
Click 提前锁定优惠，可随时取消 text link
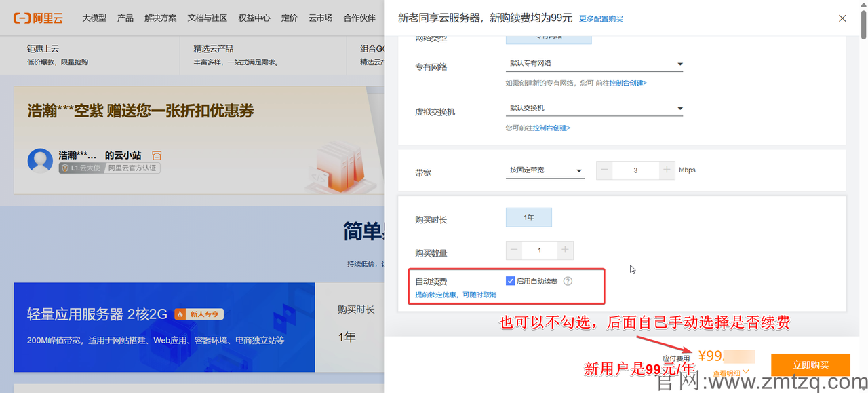click(x=456, y=295)
